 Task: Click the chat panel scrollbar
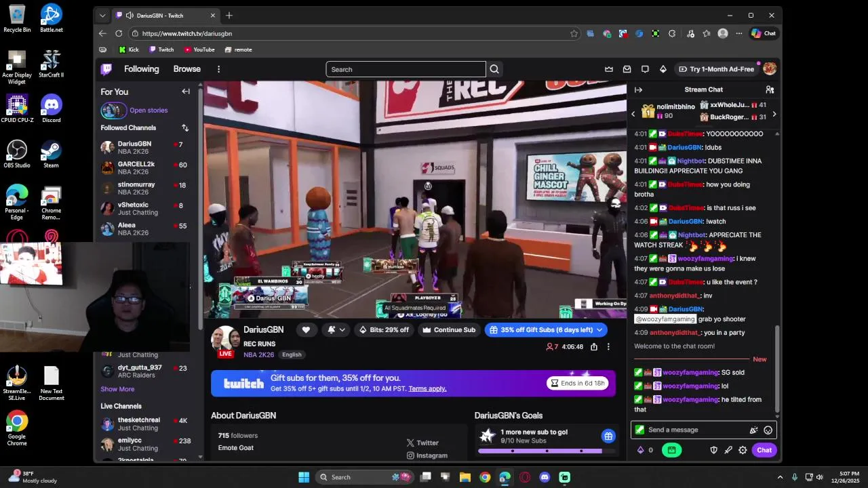click(x=777, y=369)
